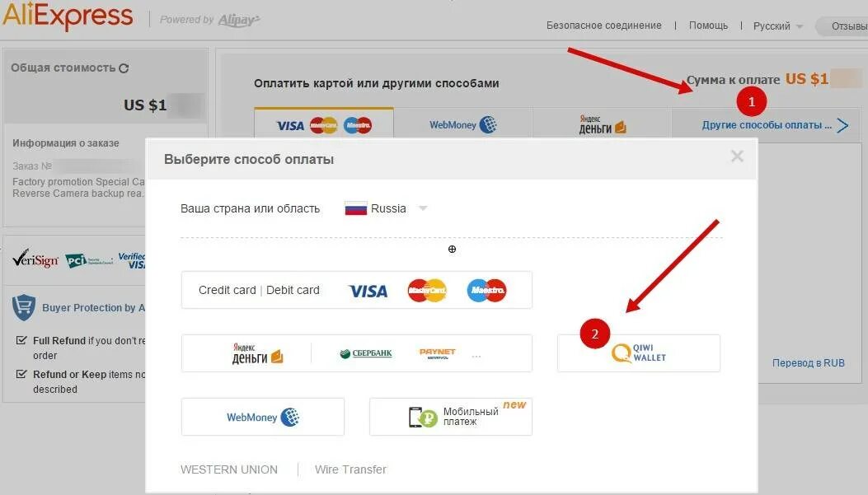
Task: Select the Sberbank logo payment option
Action: coord(366,353)
